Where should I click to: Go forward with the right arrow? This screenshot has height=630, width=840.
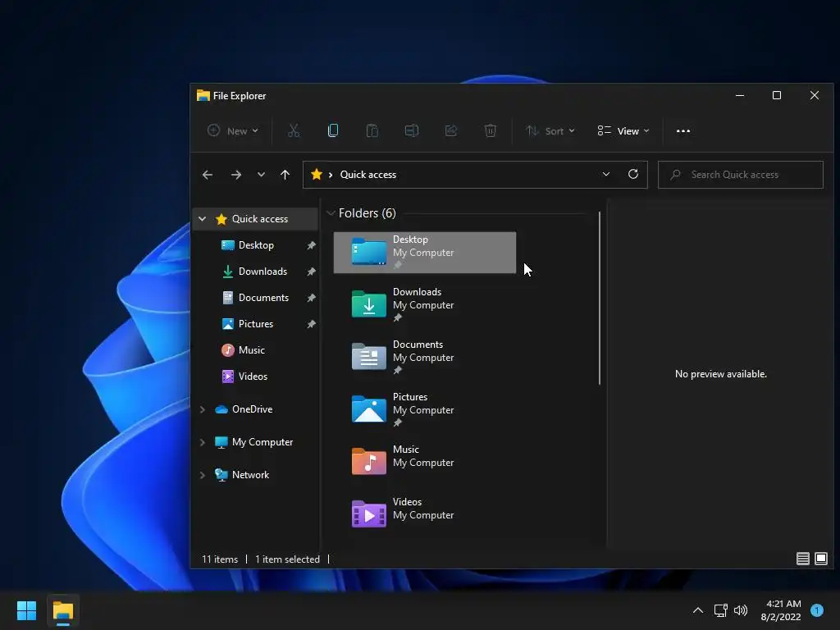[235, 175]
